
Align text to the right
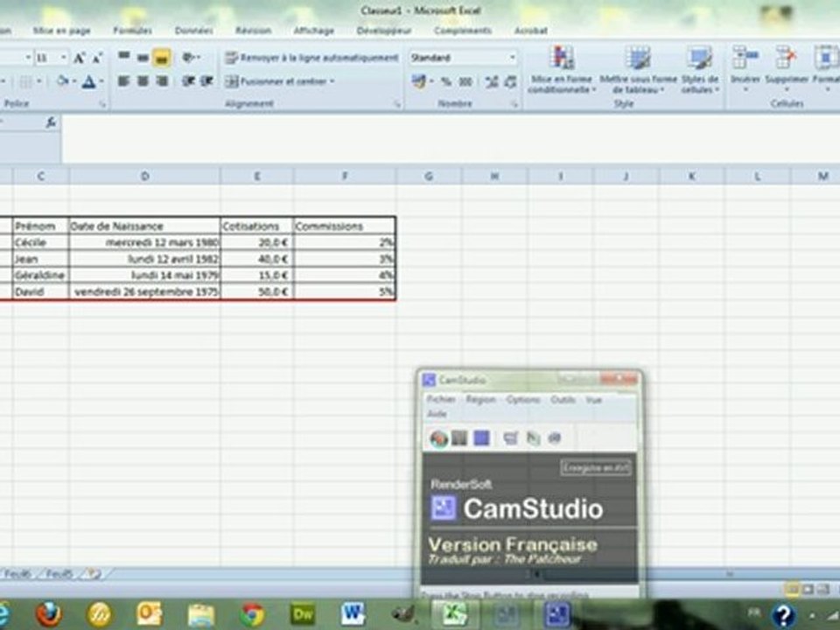[x=162, y=80]
